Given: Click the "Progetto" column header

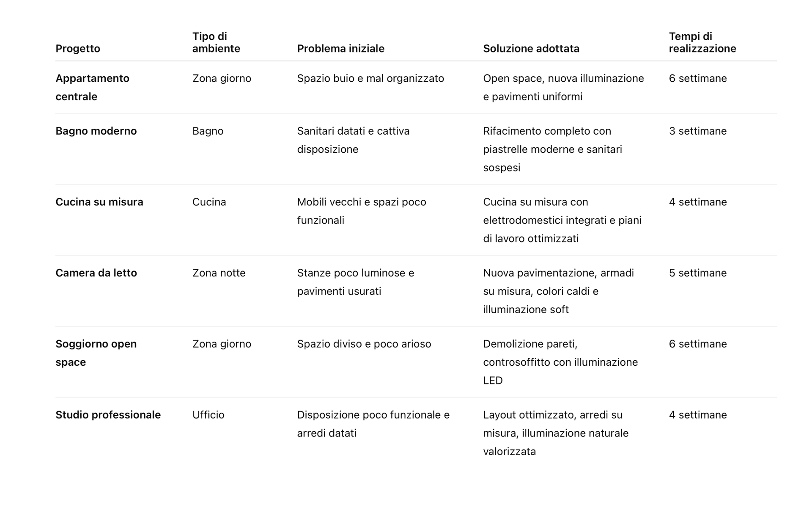Looking at the screenshot, I should [78, 49].
